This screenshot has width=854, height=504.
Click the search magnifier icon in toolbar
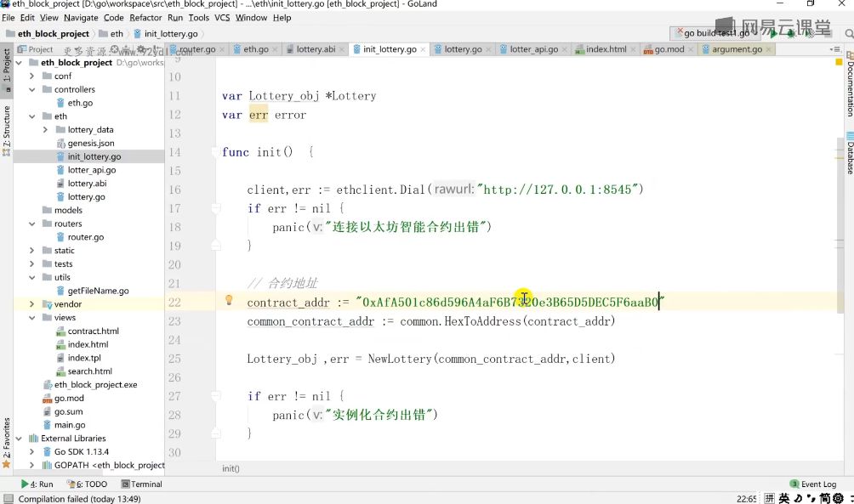(x=849, y=34)
